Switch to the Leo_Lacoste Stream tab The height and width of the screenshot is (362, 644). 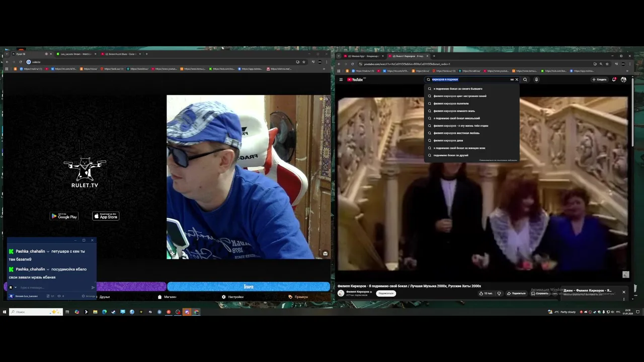click(76, 54)
